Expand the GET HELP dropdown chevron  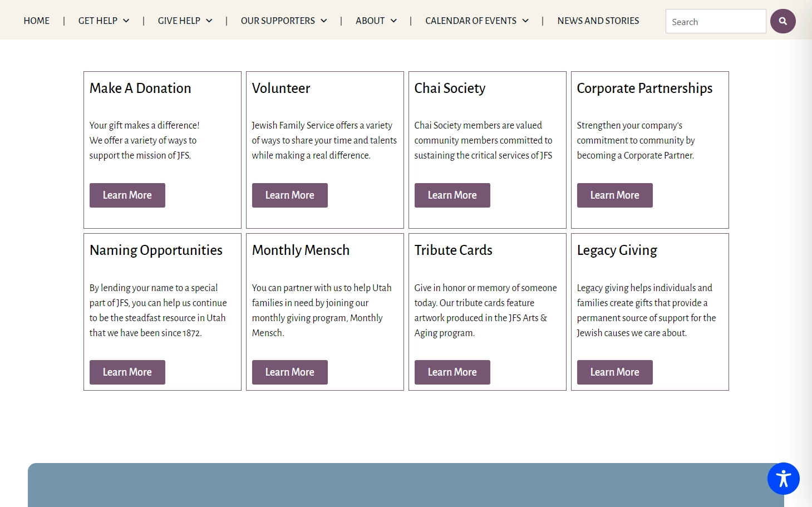(x=126, y=21)
